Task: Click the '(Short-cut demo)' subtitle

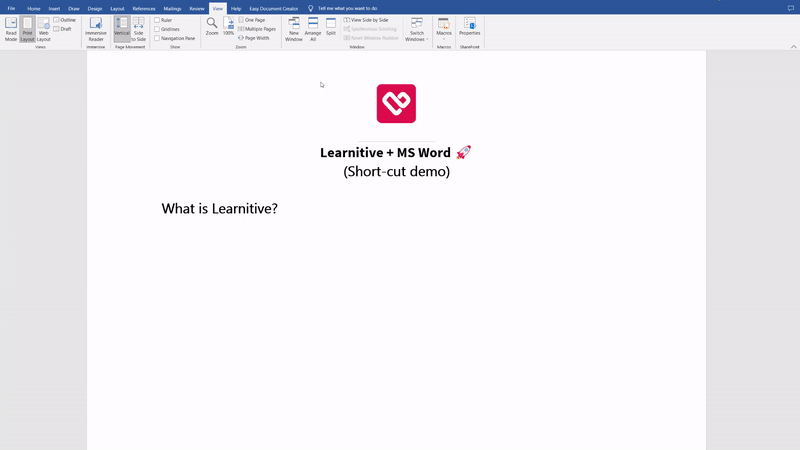Action: tap(396, 171)
